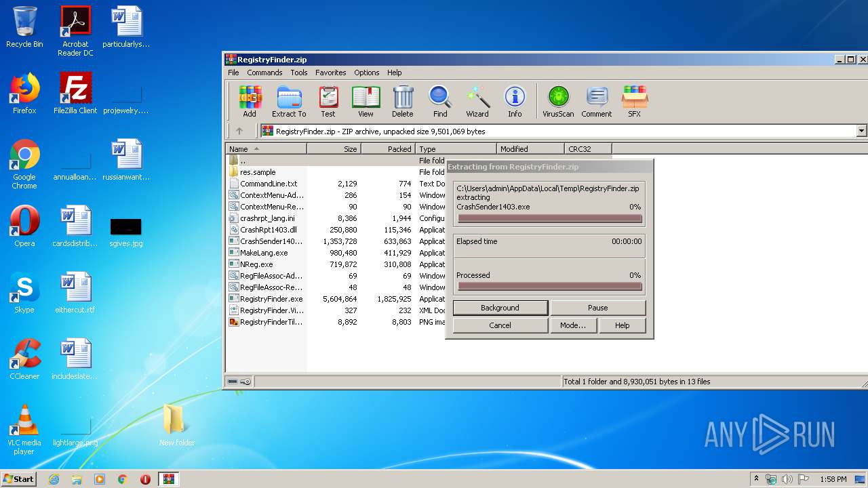Click the Comment toolbar icon
The height and width of the screenshot is (488, 868).
pos(597,102)
